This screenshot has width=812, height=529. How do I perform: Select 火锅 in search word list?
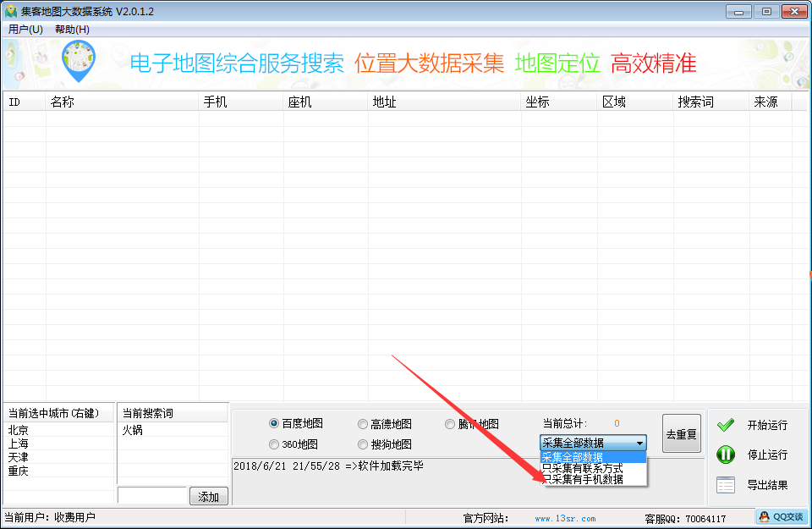(x=132, y=430)
